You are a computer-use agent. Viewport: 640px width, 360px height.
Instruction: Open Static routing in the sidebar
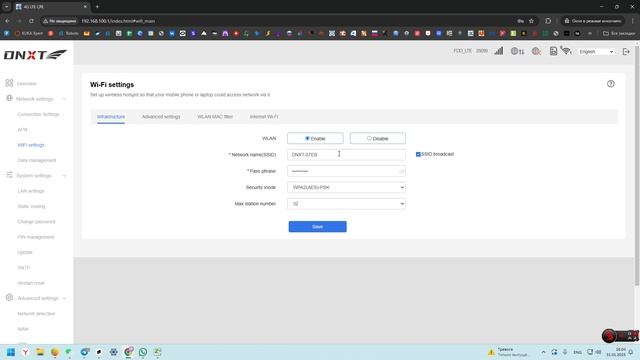(31, 207)
